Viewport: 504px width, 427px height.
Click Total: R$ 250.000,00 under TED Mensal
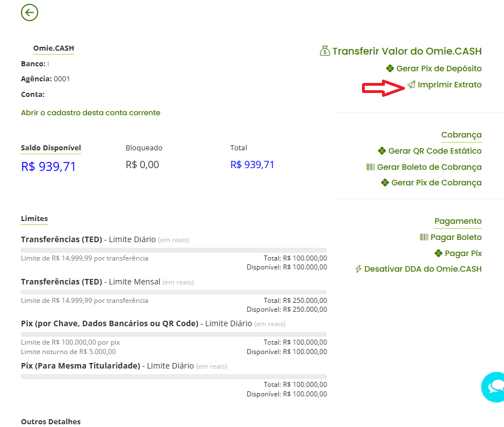coord(295,301)
